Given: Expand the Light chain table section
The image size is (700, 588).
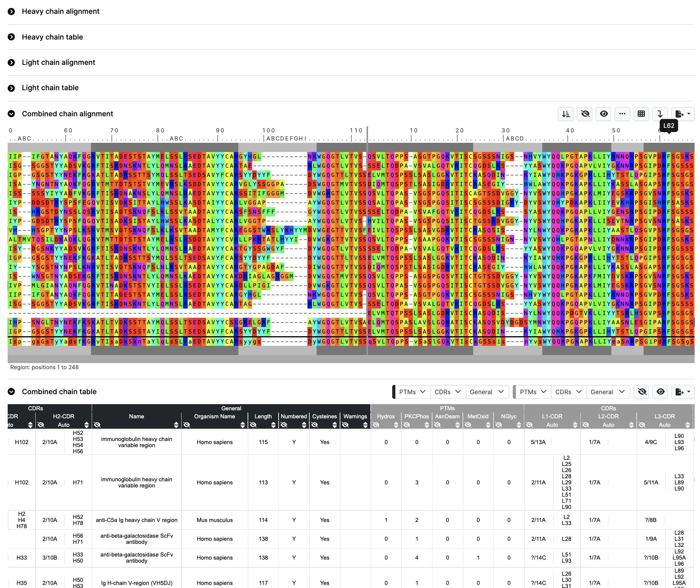Looking at the screenshot, I should pyautogui.click(x=12, y=88).
